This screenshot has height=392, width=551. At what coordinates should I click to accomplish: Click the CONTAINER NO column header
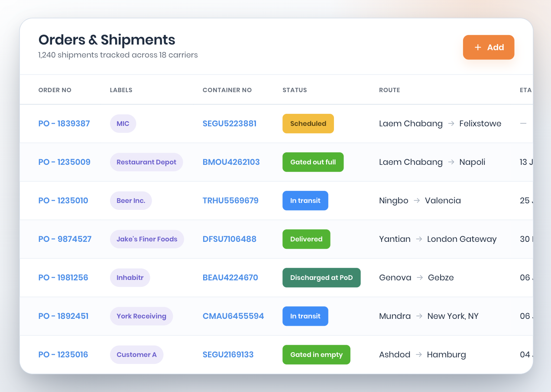[x=227, y=90]
